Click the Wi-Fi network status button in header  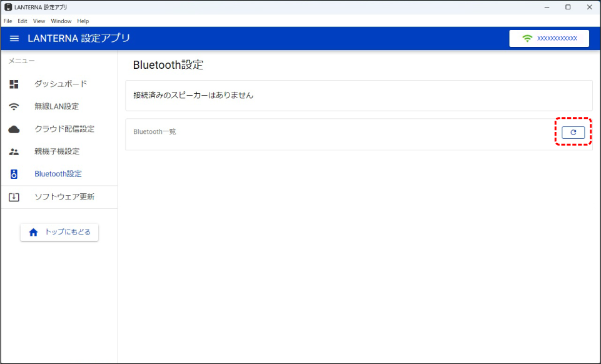(x=549, y=39)
